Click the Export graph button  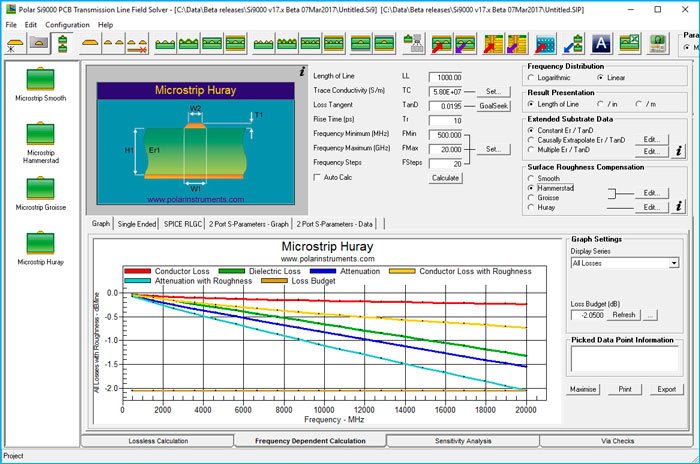667,389
